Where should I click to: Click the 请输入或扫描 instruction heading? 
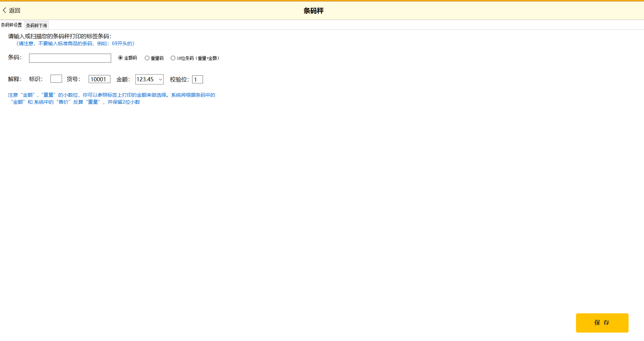coord(60,36)
